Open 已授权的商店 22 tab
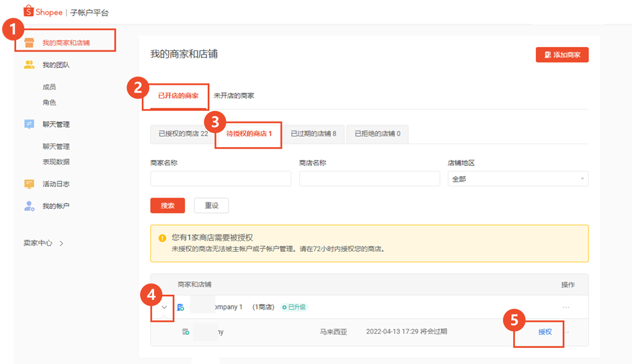Image resolution: width=632 pixels, height=364 pixels. click(183, 134)
